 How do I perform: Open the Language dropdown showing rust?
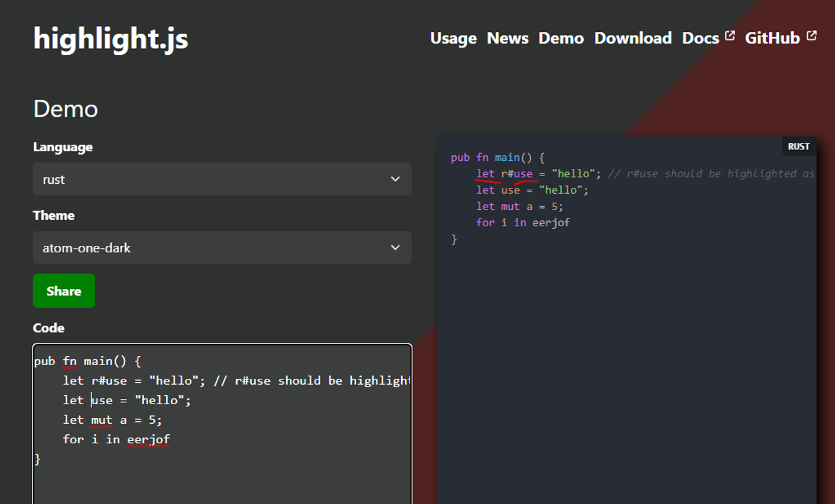(x=222, y=179)
